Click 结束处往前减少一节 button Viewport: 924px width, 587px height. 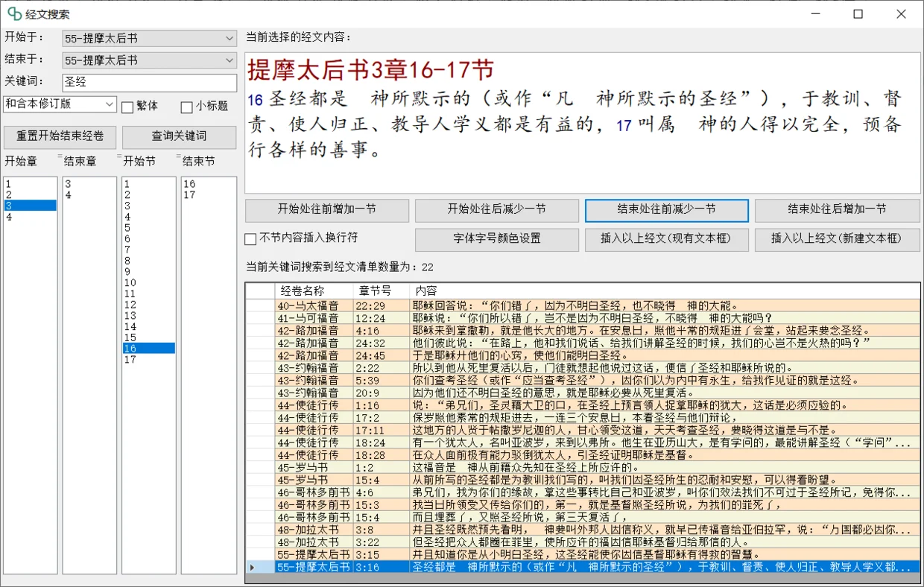tap(667, 210)
